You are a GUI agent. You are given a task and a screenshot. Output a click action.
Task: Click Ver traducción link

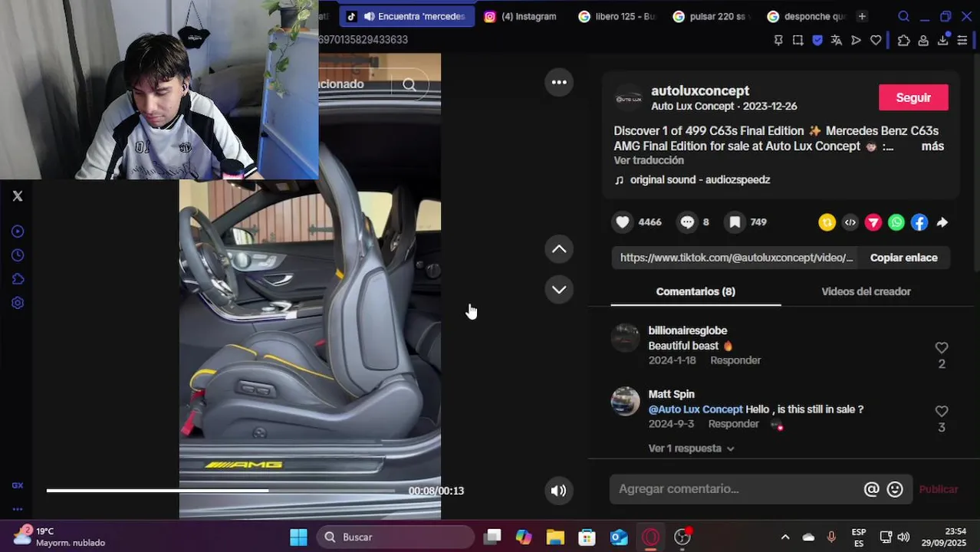(649, 160)
